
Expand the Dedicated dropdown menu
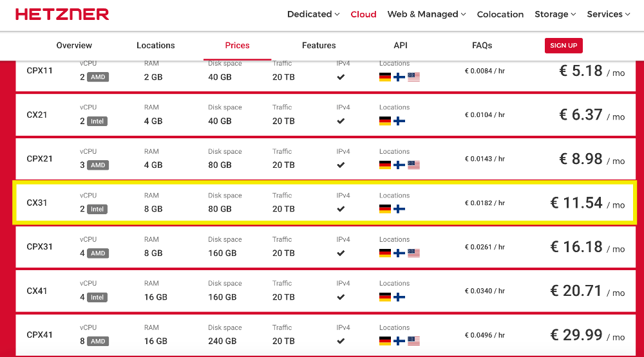click(313, 14)
